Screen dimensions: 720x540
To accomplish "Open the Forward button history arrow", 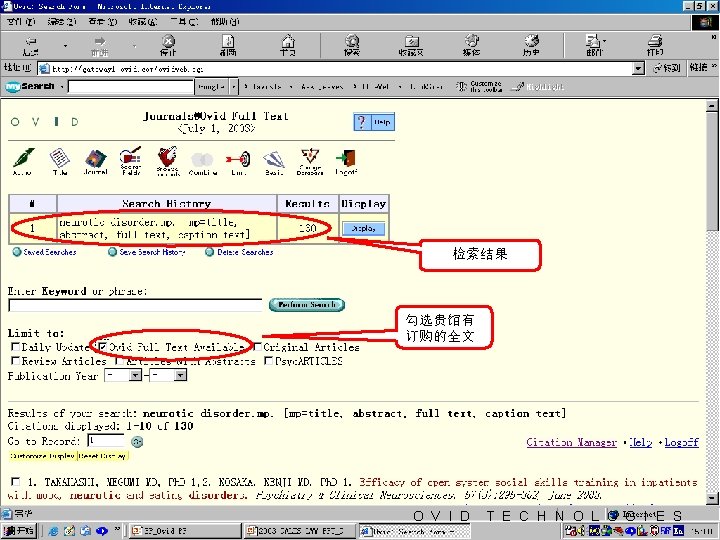I will 135,45.
